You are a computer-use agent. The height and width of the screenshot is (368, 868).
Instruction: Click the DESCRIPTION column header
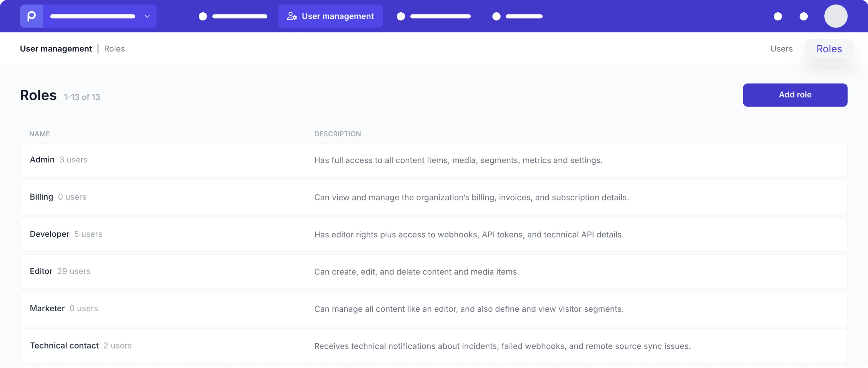click(337, 134)
